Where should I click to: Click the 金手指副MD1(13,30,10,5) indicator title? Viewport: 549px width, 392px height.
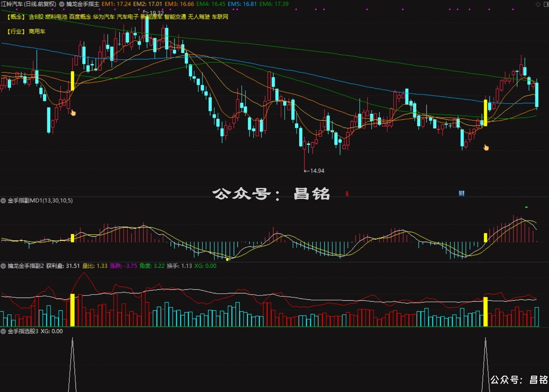pos(40,201)
